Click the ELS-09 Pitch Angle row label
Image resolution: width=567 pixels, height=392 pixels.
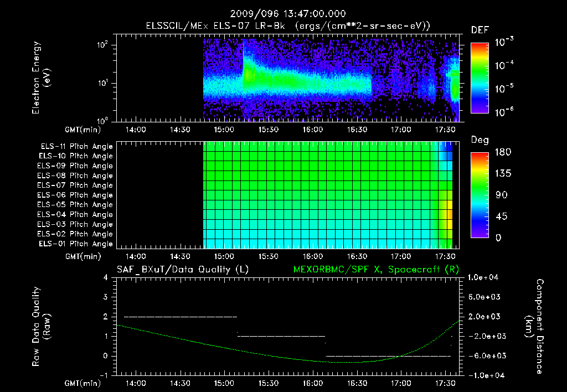click(x=75, y=166)
